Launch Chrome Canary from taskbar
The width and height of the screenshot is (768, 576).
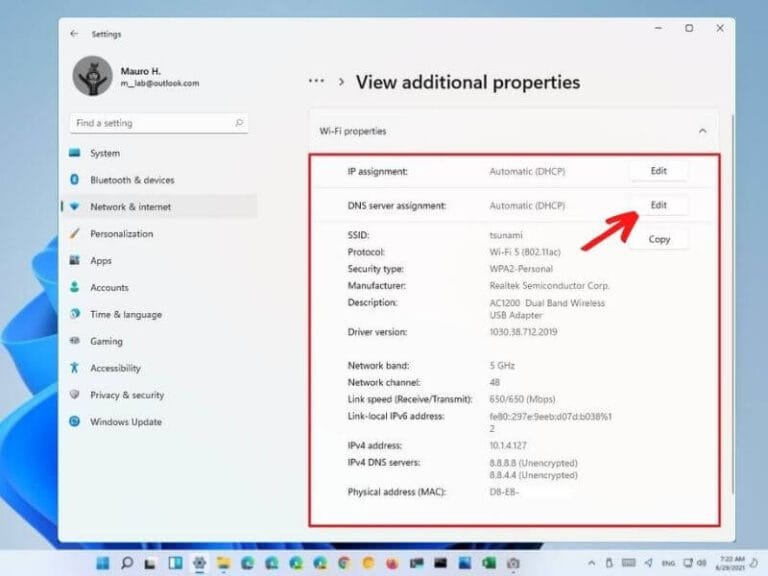pyautogui.click(x=368, y=563)
